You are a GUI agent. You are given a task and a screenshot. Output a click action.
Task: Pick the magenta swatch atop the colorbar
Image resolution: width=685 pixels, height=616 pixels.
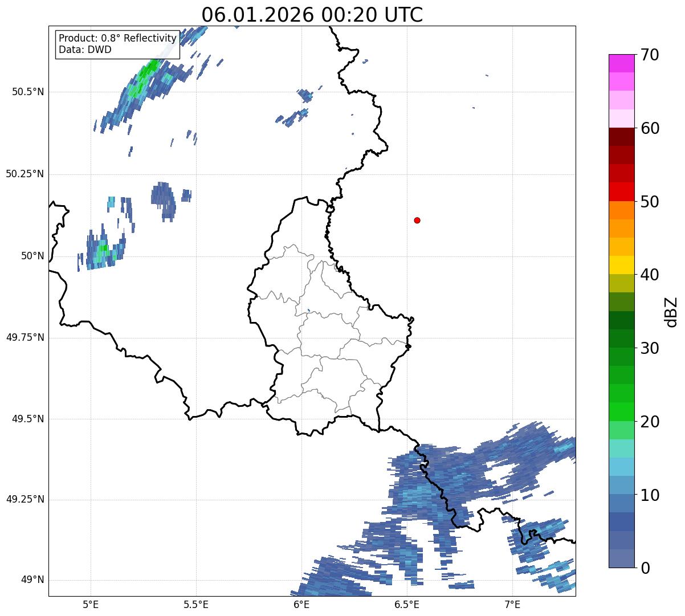click(621, 63)
